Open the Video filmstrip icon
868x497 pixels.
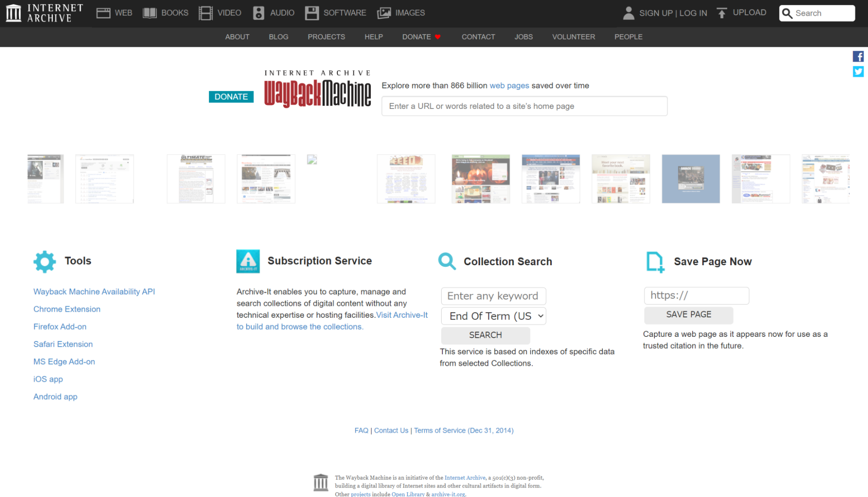pyautogui.click(x=206, y=13)
